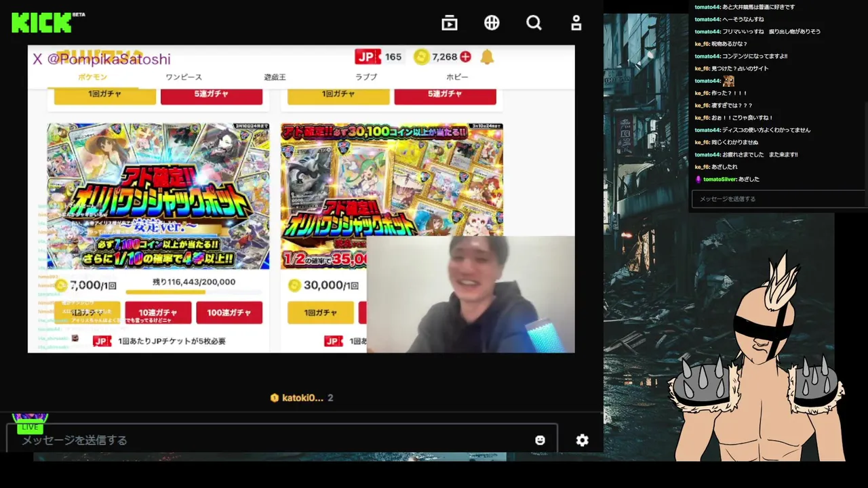Image resolution: width=868 pixels, height=488 pixels.
Task: Click message お疲れさまでした また来ます!!
Action: [x=760, y=155]
